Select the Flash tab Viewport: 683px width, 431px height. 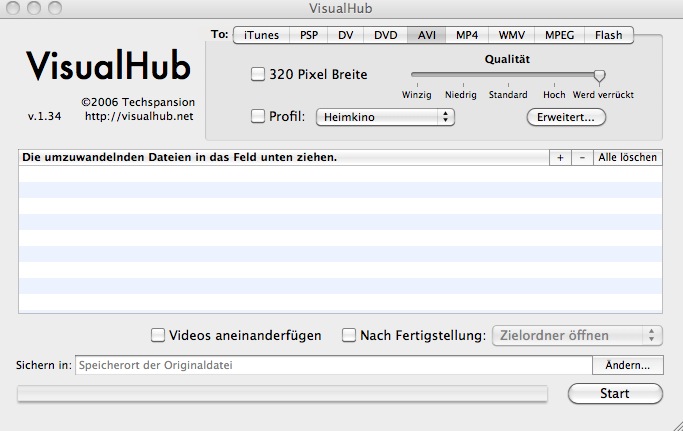609,35
